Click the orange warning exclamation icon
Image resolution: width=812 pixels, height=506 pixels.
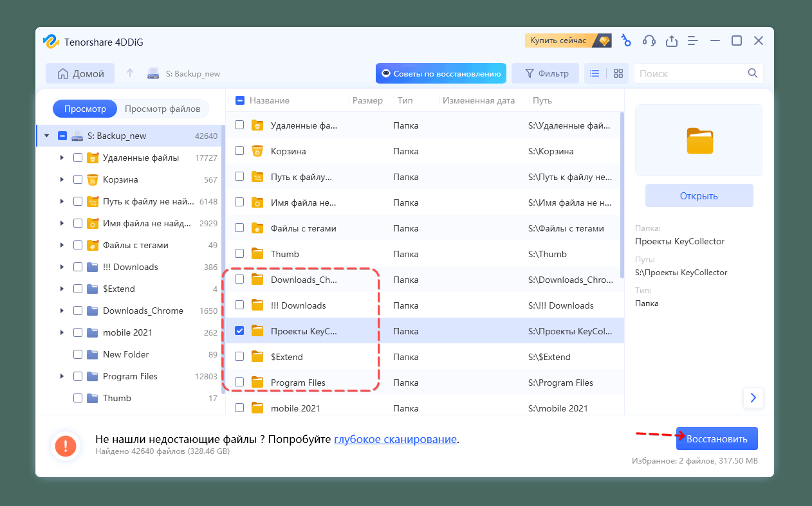pyautogui.click(x=66, y=446)
